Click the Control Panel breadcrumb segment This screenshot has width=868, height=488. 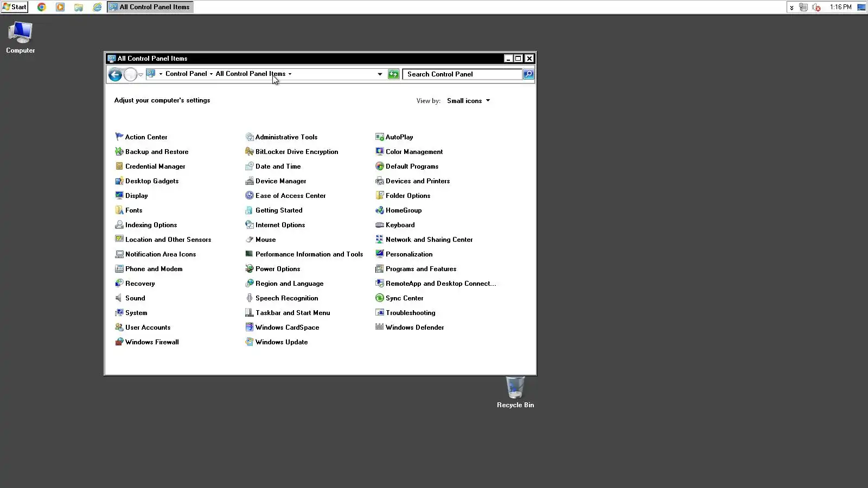[x=186, y=74]
